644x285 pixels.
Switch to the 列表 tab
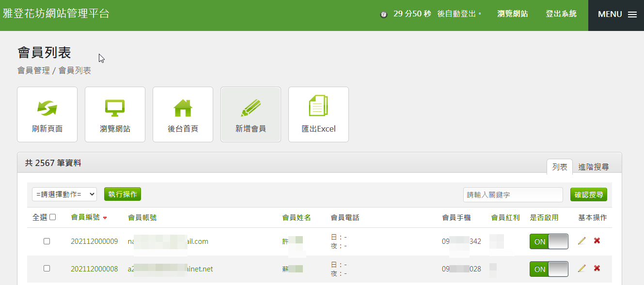coord(560,166)
